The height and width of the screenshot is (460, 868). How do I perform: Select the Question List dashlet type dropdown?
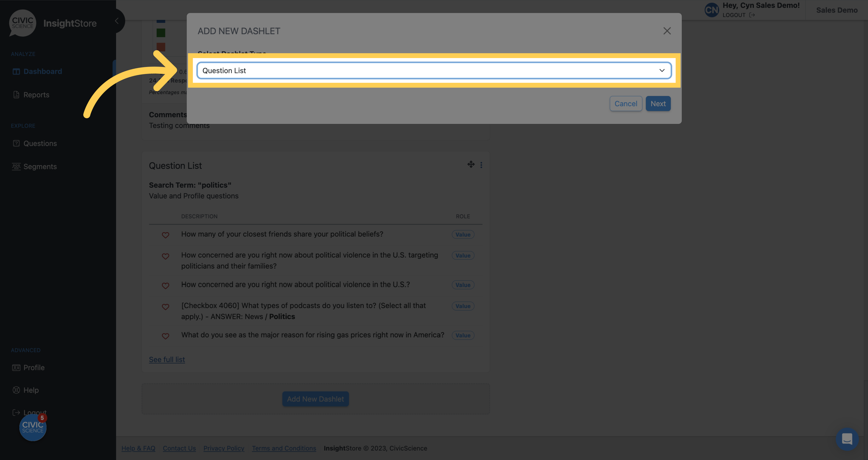434,70
